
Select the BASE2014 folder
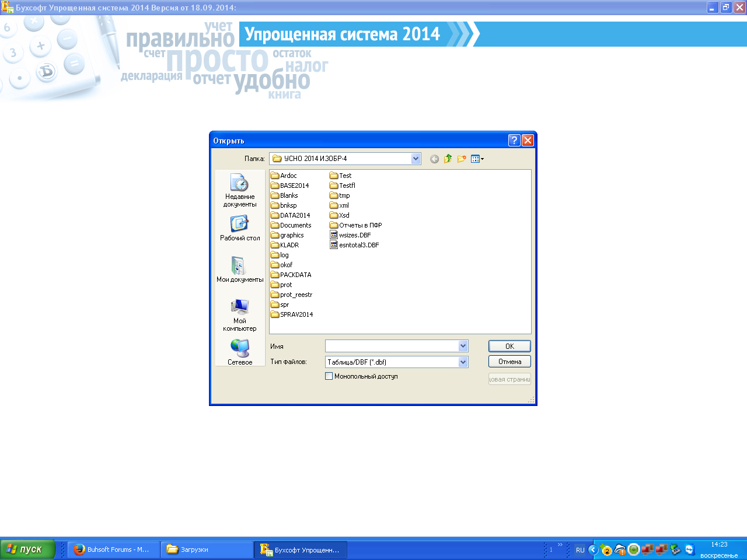tap(294, 185)
